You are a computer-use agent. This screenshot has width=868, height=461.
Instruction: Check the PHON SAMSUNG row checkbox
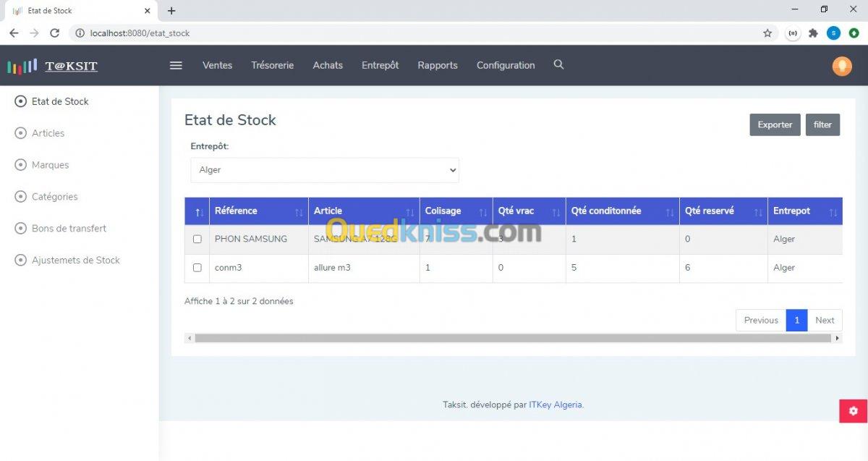[x=197, y=239]
